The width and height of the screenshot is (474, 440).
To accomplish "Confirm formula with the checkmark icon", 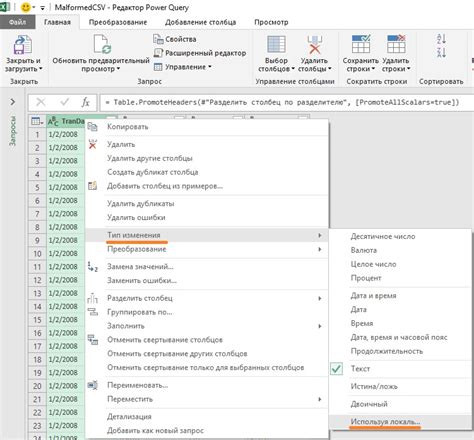I will pos(64,102).
